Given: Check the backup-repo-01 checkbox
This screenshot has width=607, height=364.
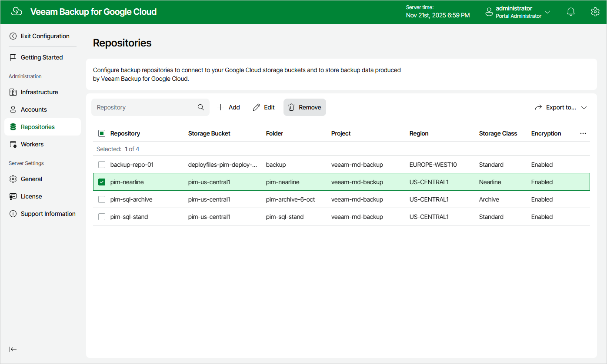Looking at the screenshot, I should (102, 165).
